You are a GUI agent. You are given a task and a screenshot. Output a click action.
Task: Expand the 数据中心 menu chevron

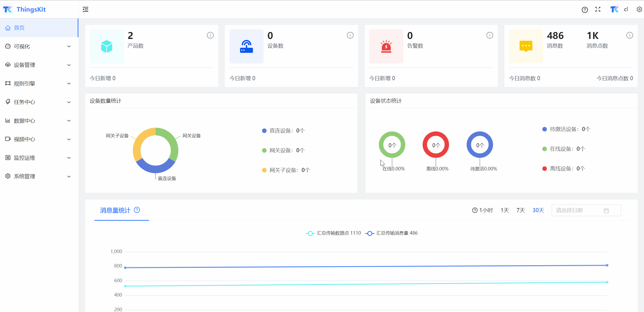pyautogui.click(x=69, y=121)
